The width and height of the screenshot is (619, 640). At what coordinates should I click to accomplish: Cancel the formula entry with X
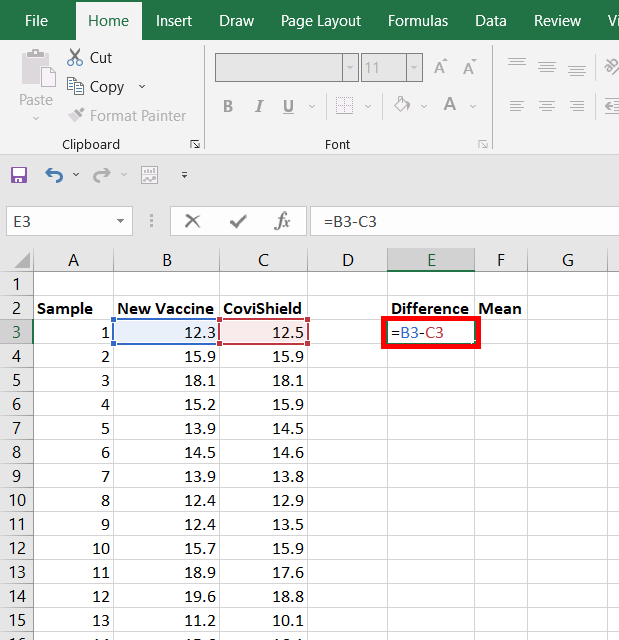[192, 221]
